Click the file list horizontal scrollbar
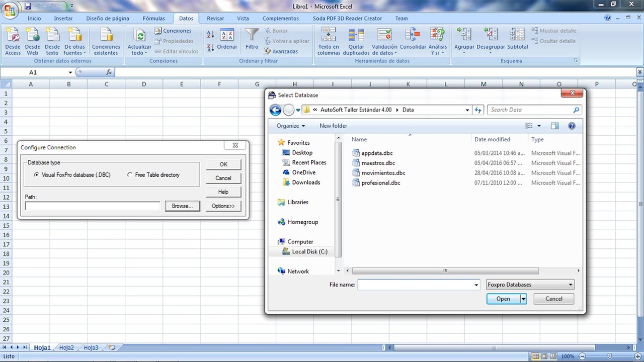This screenshot has width=644, height=362. pyautogui.click(x=445, y=271)
